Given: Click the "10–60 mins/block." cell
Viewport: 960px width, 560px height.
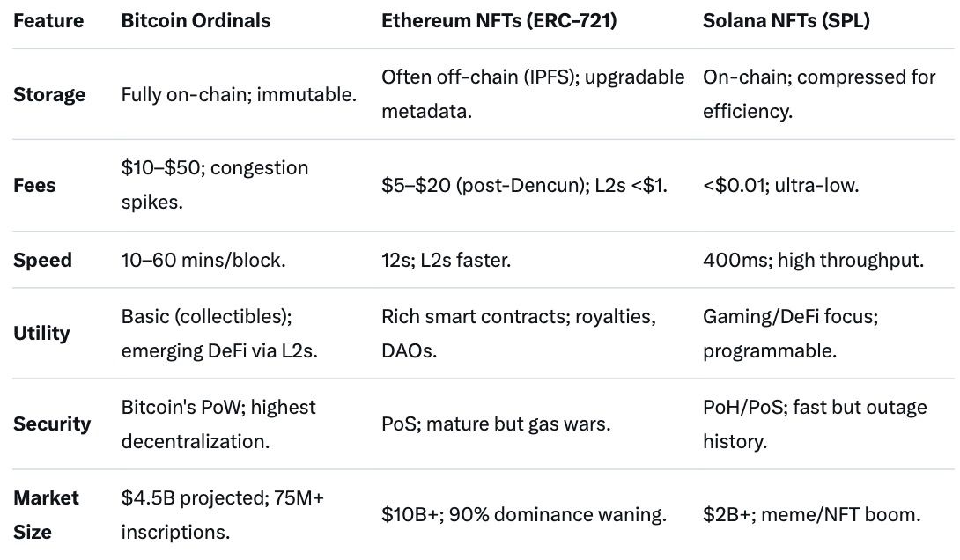Looking at the screenshot, I should point(203,261).
